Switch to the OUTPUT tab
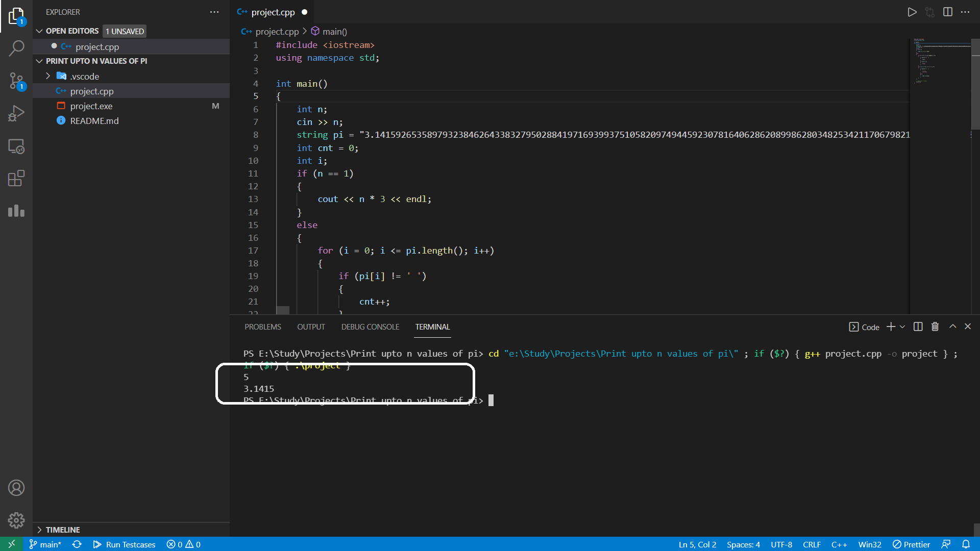Screen dimensions: 980x551 [311, 327]
